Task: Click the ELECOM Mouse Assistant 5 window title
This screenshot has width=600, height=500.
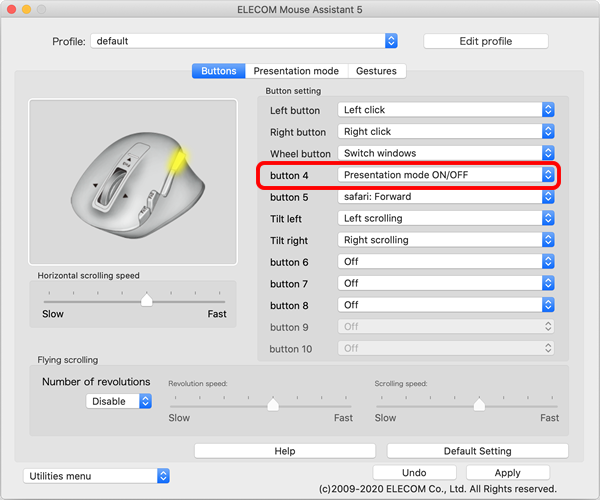Action: [x=300, y=10]
